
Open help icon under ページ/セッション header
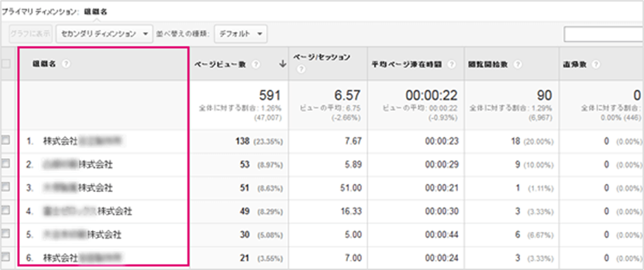point(300,70)
